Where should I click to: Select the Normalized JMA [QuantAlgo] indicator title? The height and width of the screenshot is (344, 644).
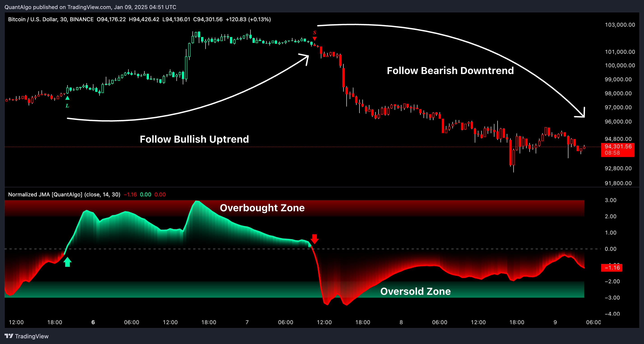click(64, 195)
